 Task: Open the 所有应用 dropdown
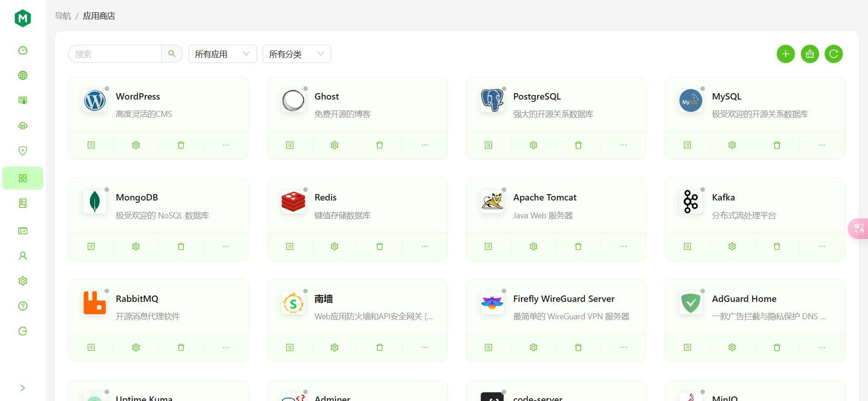[x=223, y=54]
